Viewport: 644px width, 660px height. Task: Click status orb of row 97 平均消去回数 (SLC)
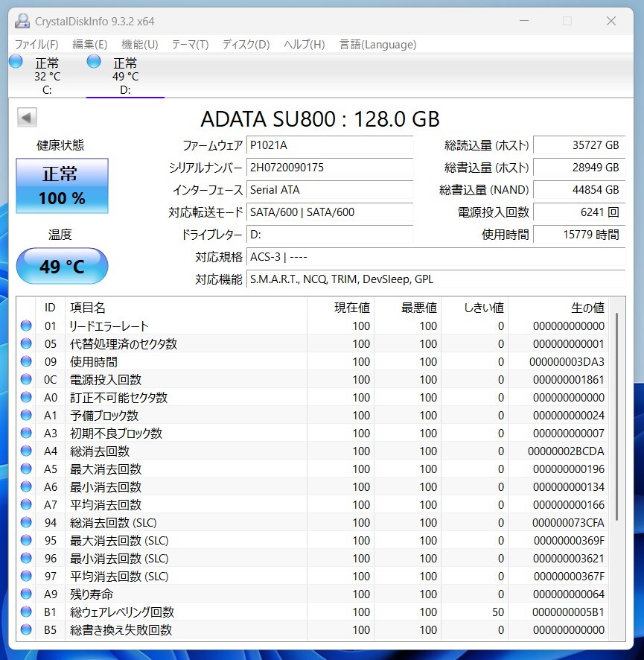coord(26,577)
